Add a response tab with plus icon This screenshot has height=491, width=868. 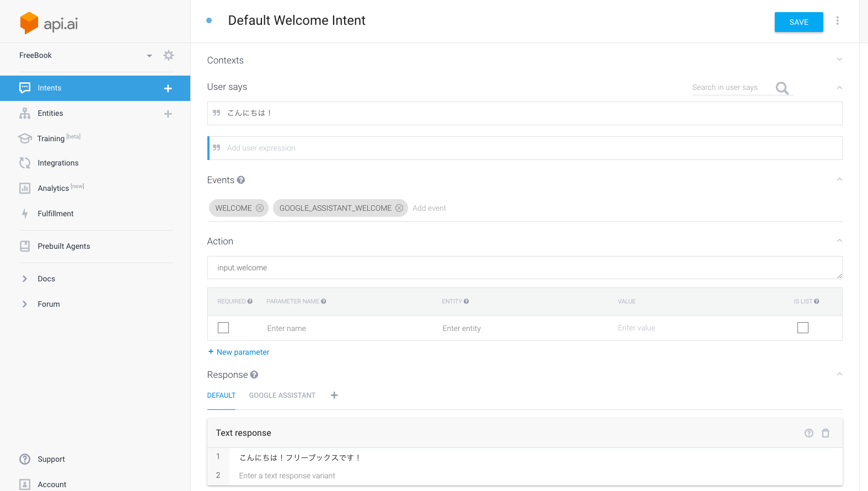tap(334, 395)
